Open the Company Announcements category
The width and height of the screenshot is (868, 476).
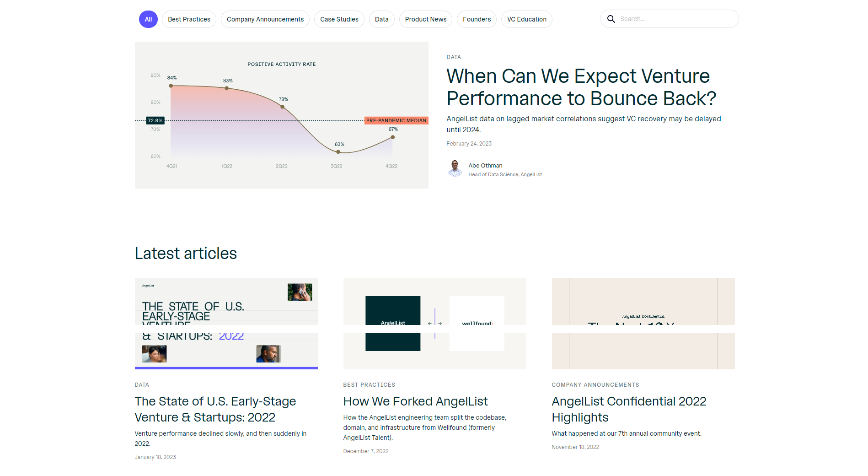click(x=265, y=19)
